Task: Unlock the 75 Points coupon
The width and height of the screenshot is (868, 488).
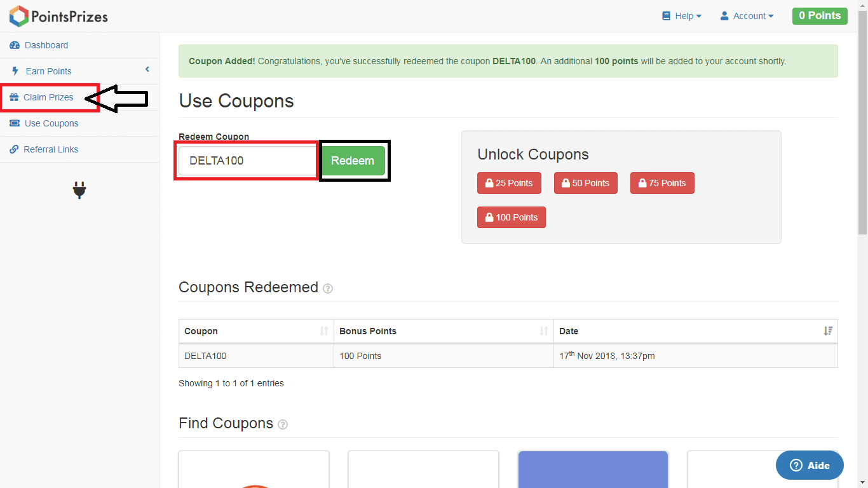Action: point(662,183)
